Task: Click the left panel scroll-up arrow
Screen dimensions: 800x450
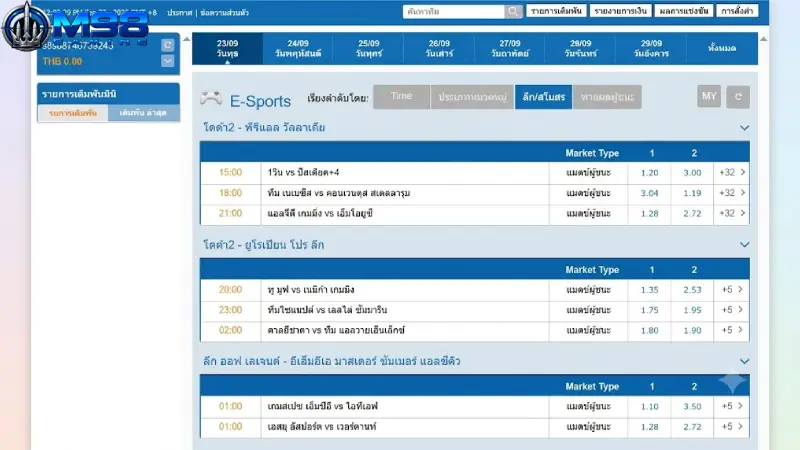Action: [187, 39]
